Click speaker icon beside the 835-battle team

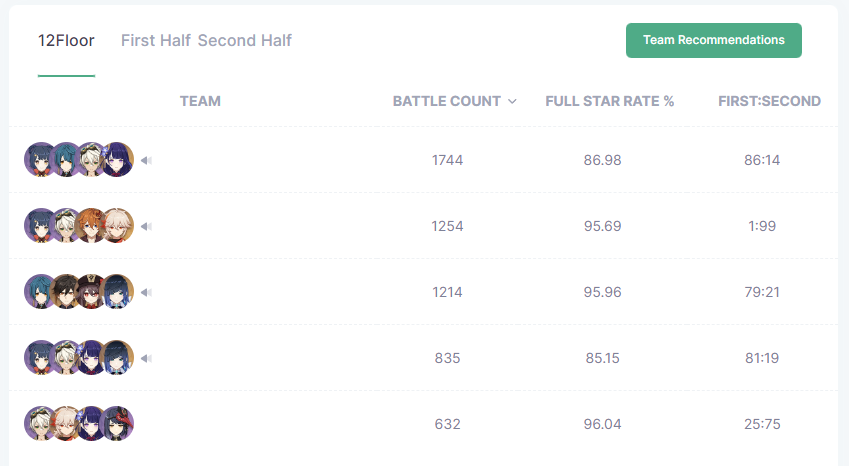click(146, 358)
